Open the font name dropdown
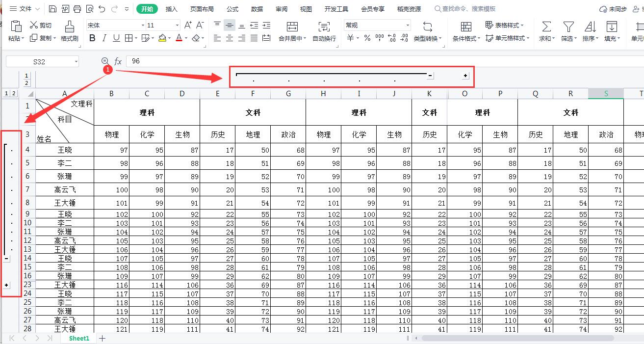 (x=142, y=25)
